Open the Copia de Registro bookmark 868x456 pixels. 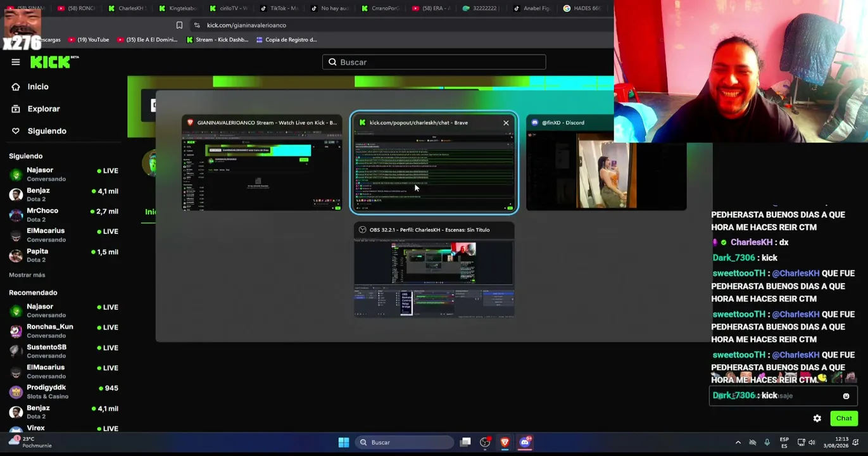coord(286,40)
